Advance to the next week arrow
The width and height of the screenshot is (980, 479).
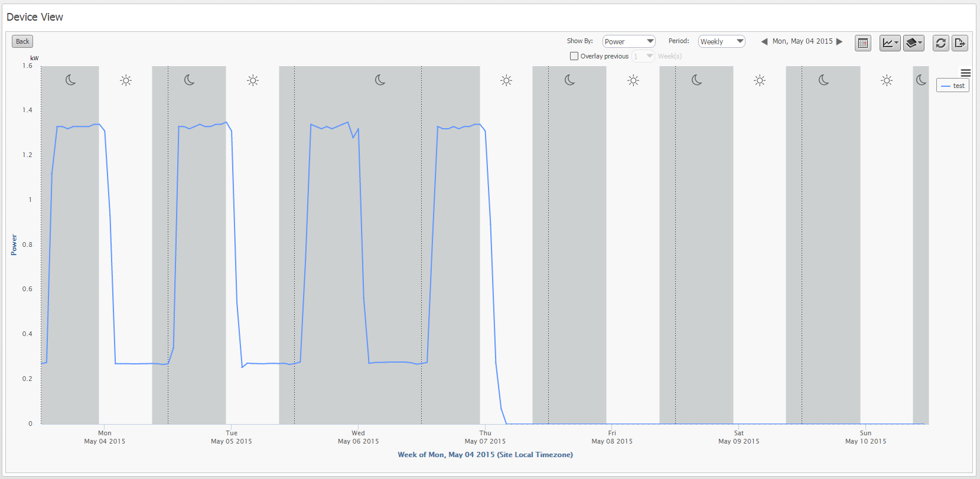pyautogui.click(x=839, y=41)
